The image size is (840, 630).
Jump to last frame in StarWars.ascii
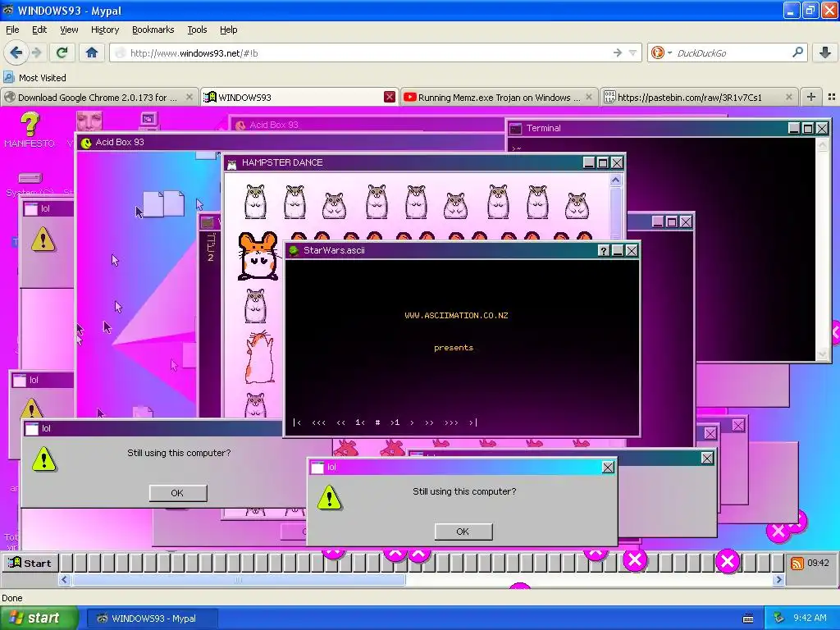pyautogui.click(x=472, y=422)
